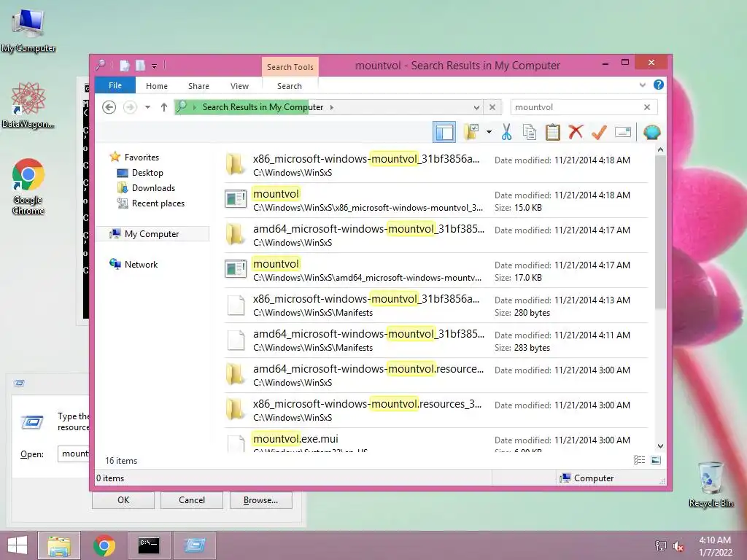
Task: Click the amd64 mountvol folder modified 4:17 AM
Action: [x=436, y=236]
